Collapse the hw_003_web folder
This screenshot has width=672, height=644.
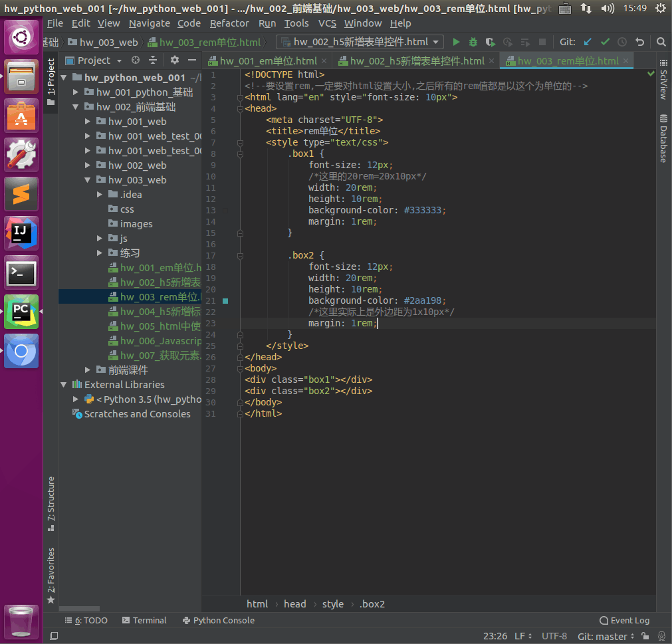coord(88,180)
